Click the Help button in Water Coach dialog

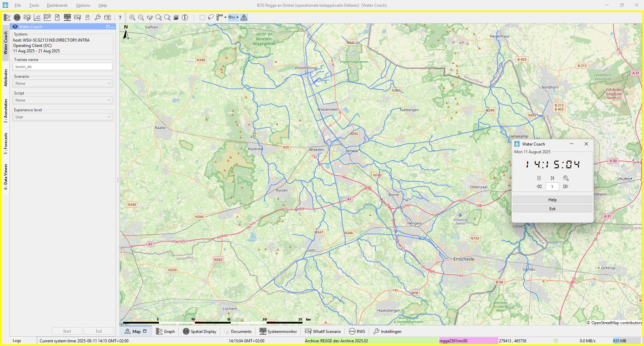click(552, 200)
